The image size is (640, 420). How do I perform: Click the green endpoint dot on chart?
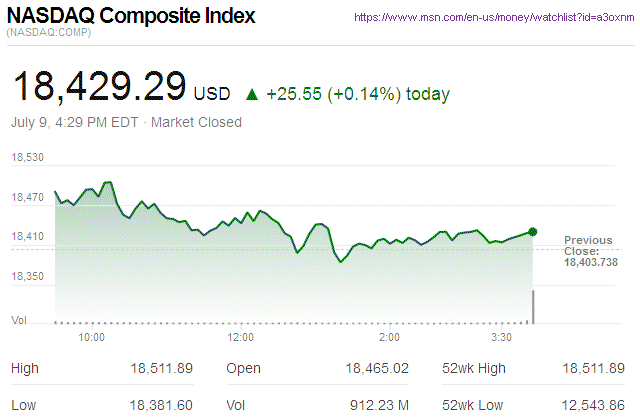coord(533,232)
